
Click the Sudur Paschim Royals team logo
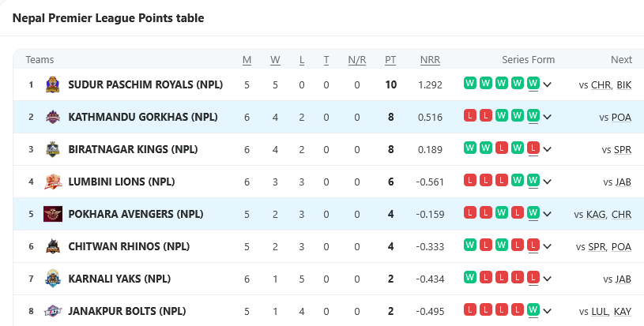pos(53,84)
